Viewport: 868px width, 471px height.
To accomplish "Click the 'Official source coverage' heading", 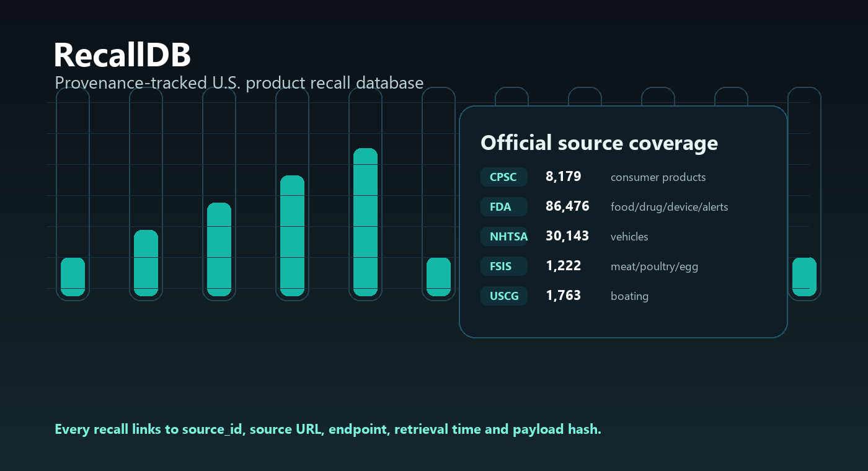I will tap(599, 143).
